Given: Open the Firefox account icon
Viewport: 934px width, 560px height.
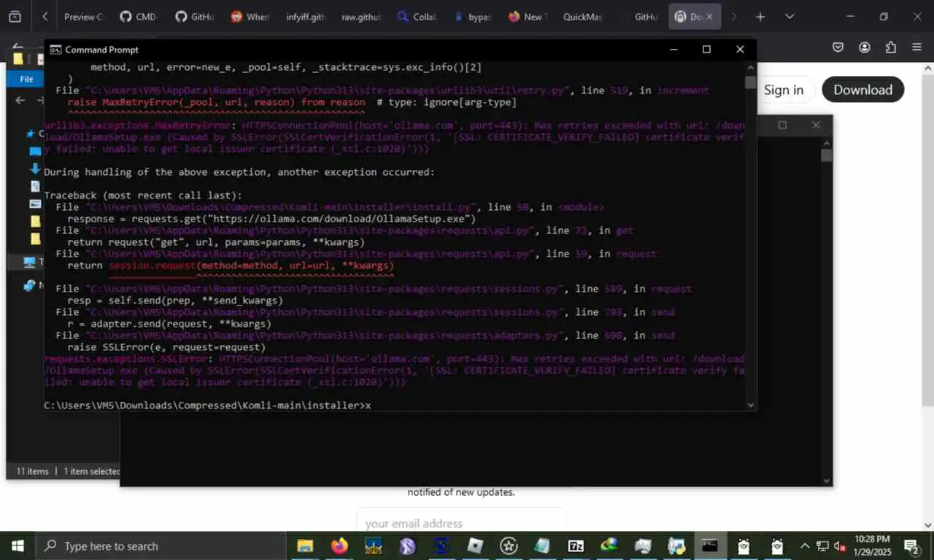Looking at the screenshot, I should pos(865,47).
